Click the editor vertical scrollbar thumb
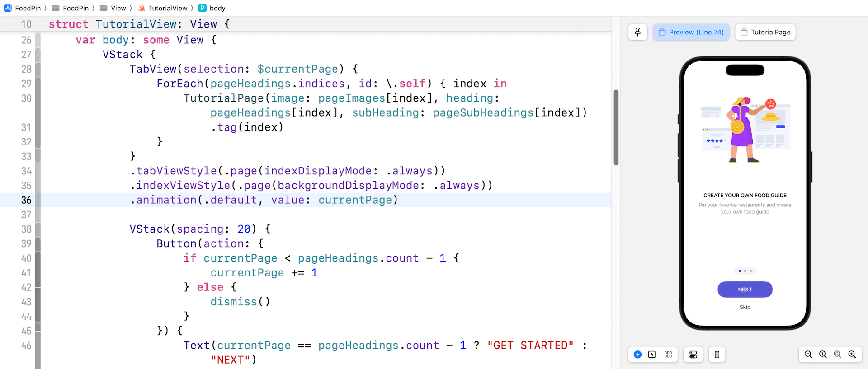 click(616, 127)
